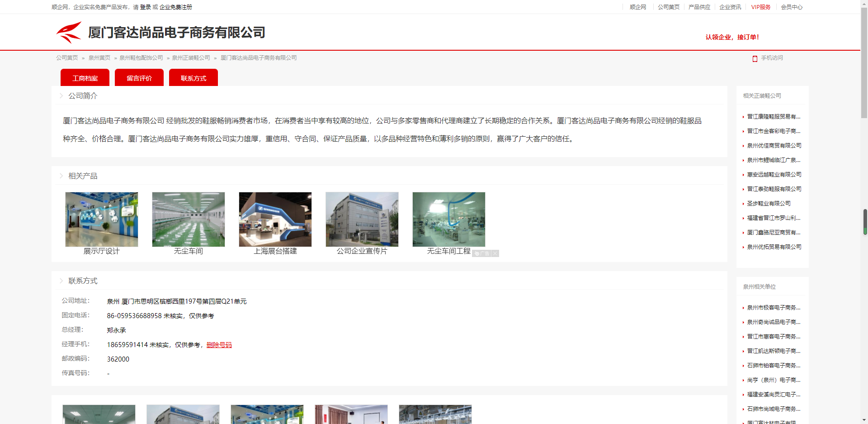Open 会员中心 top navigation item
Viewport: 868px width, 424px height.
point(792,7)
